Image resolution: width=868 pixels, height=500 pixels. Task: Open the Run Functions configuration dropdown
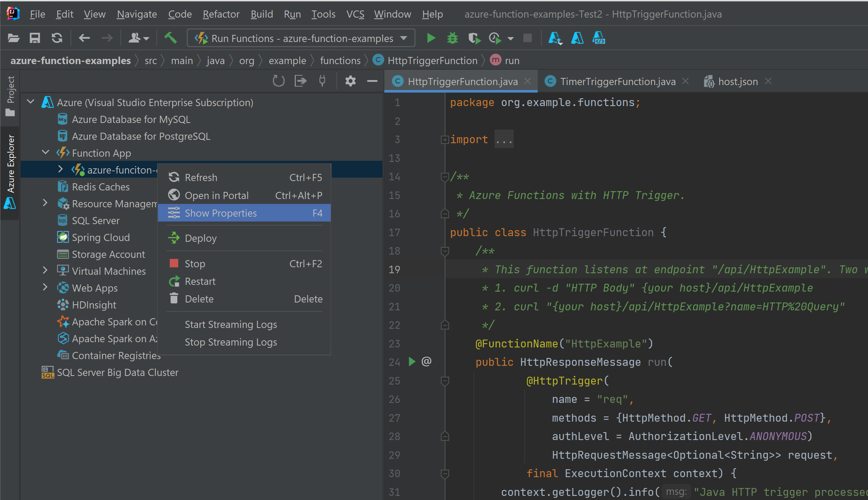point(404,38)
